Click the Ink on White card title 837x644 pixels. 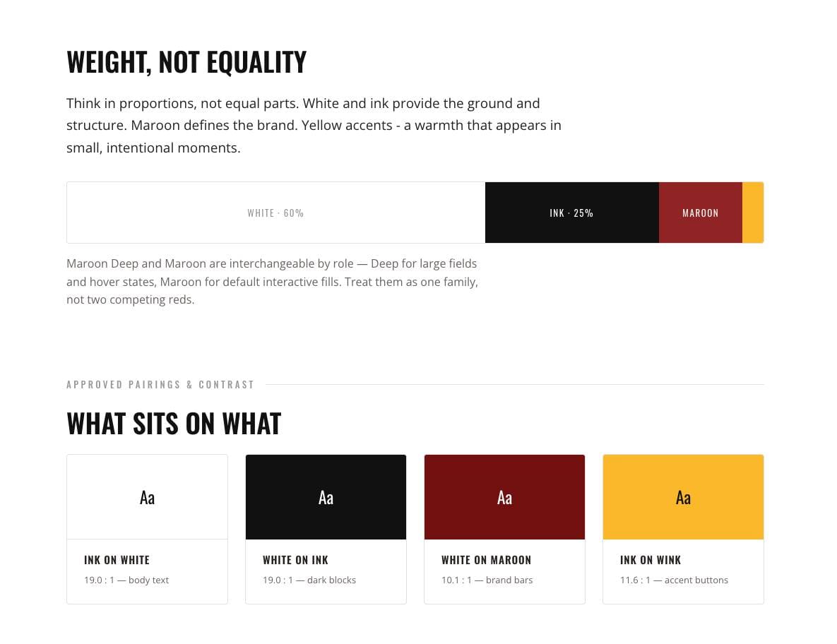coord(117,560)
